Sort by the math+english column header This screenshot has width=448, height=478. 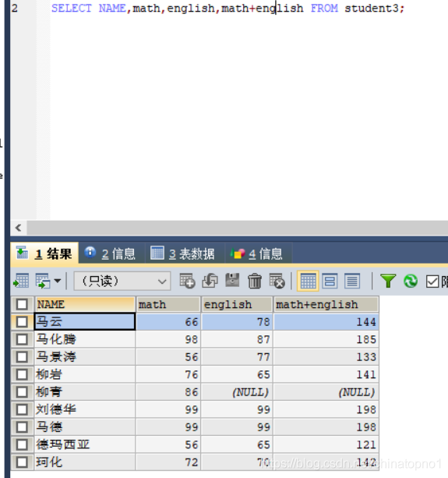pyautogui.click(x=326, y=304)
